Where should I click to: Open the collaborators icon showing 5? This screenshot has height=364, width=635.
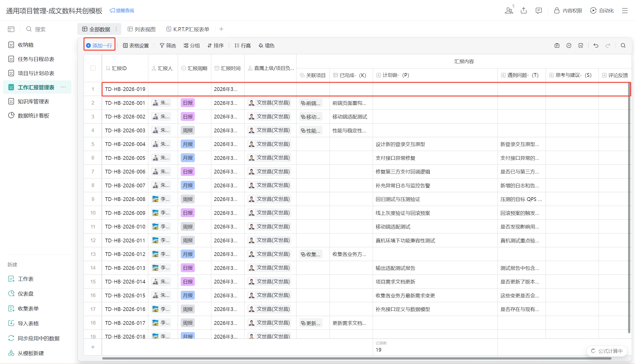(509, 10)
